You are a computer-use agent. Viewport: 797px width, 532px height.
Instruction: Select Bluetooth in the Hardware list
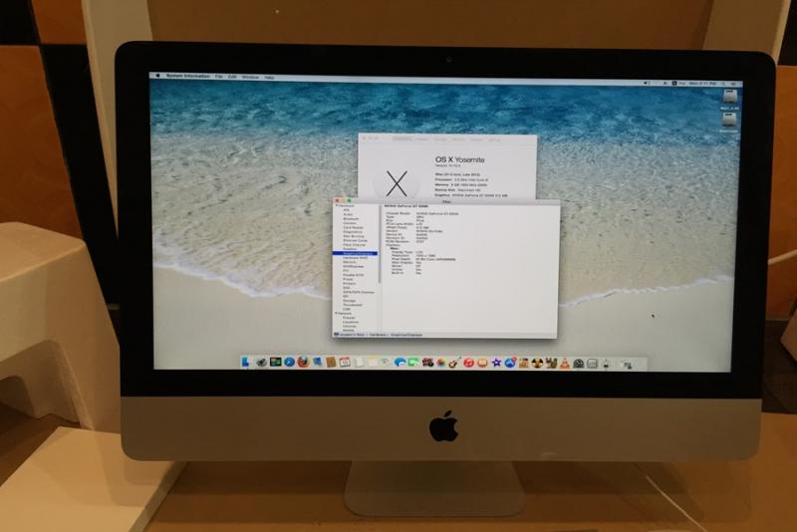coord(351,219)
